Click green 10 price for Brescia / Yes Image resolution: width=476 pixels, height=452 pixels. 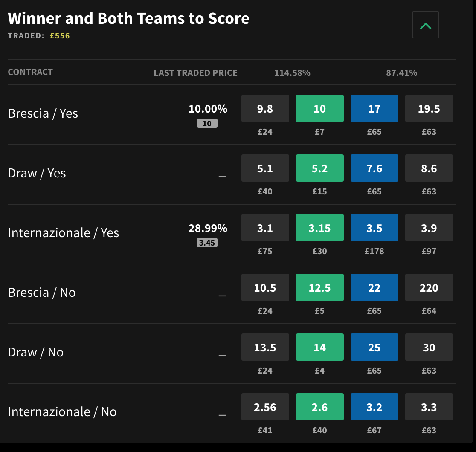click(x=319, y=109)
